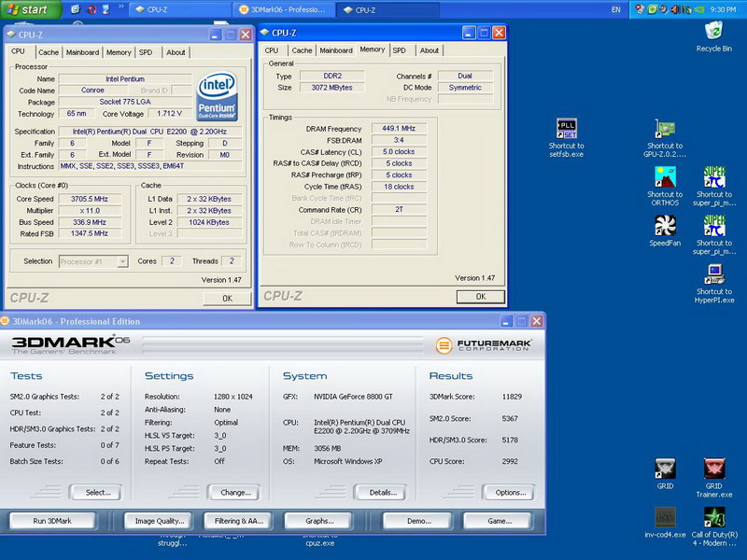Image resolution: width=747 pixels, height=560 pixels.
Task: Click the Run 3DMark button
Action: (x=52, y=521)
